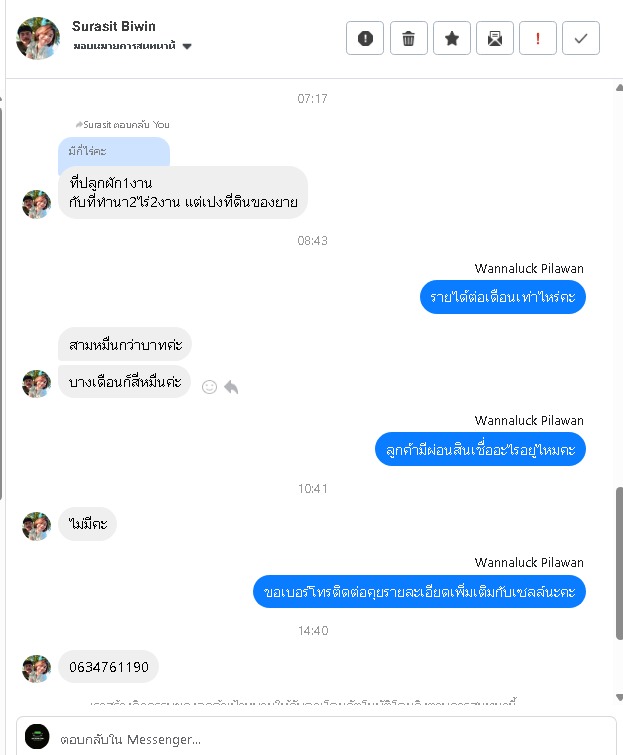Delete conversation with trash icon
Screen dimensions: 623x755
pyautogui.click(x=408, y=38)
